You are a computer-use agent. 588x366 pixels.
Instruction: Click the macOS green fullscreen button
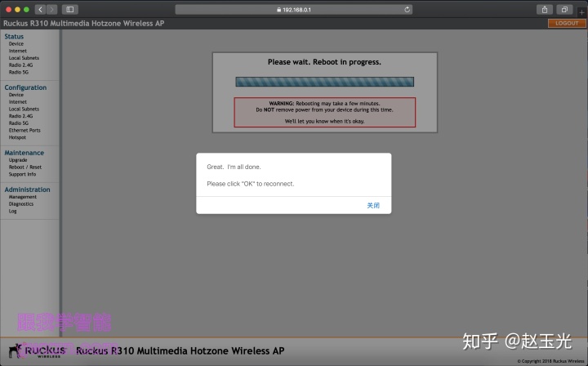click(x=26, y=9)
